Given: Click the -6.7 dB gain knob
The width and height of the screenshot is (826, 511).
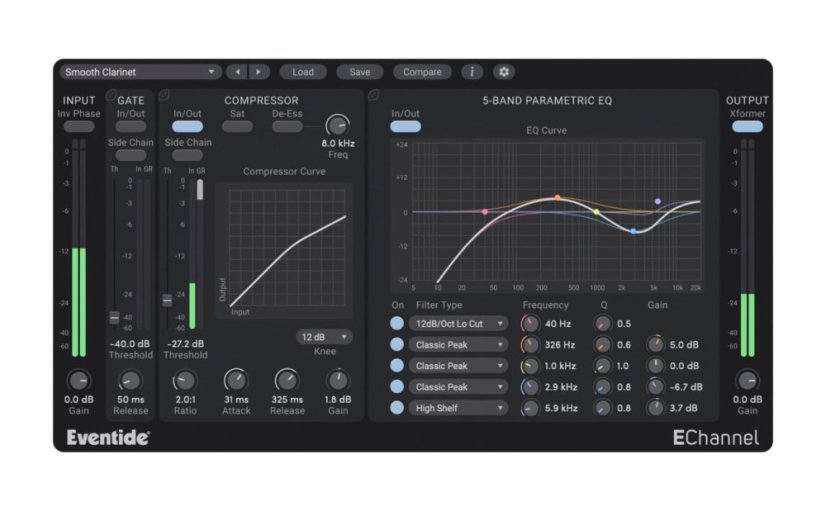Looking at the screenshot, I should (656, 387).
